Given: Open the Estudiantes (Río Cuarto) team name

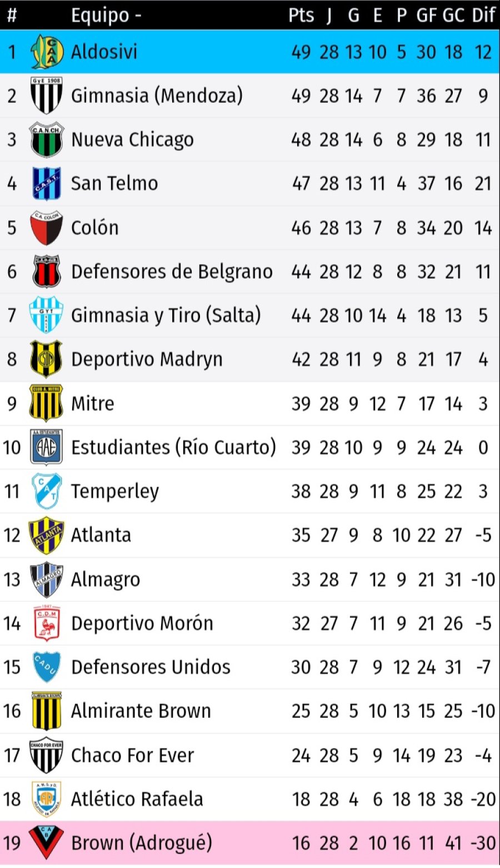Looking at the screenshot, I should (173, 447).
